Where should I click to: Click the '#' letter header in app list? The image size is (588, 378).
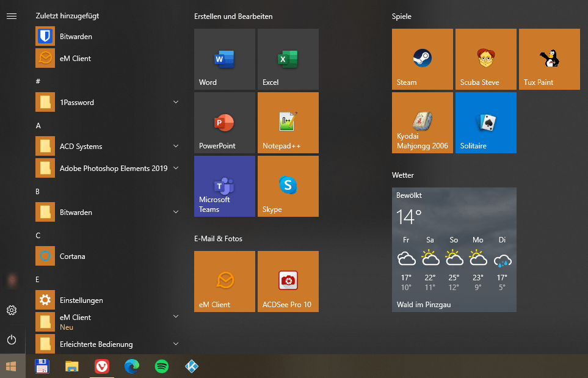point(38,81)
